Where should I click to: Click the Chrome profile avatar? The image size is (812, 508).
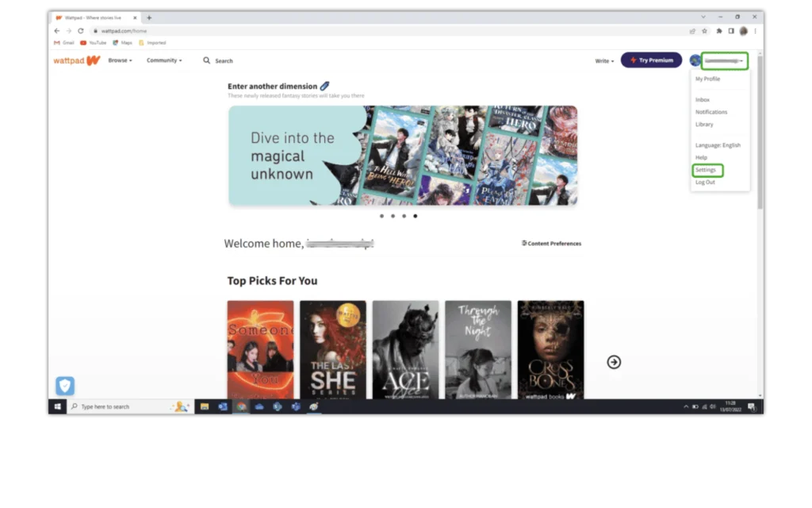pos(744,31)
